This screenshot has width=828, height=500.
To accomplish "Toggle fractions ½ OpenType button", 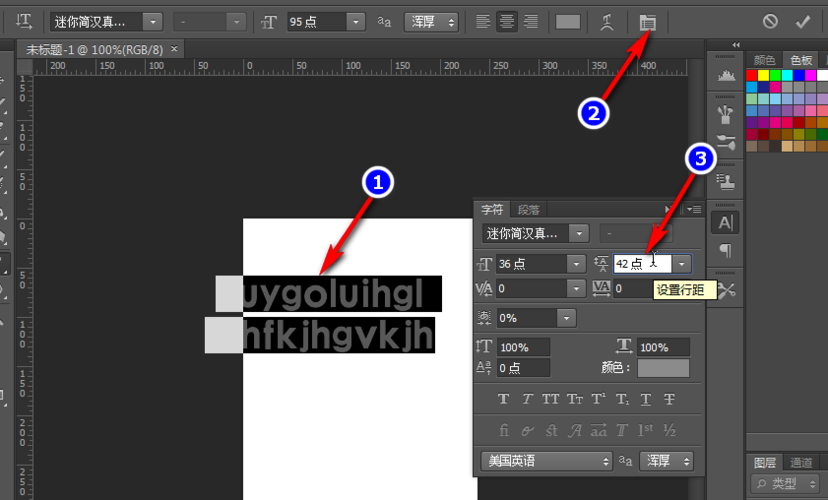I will click(670, 430).
